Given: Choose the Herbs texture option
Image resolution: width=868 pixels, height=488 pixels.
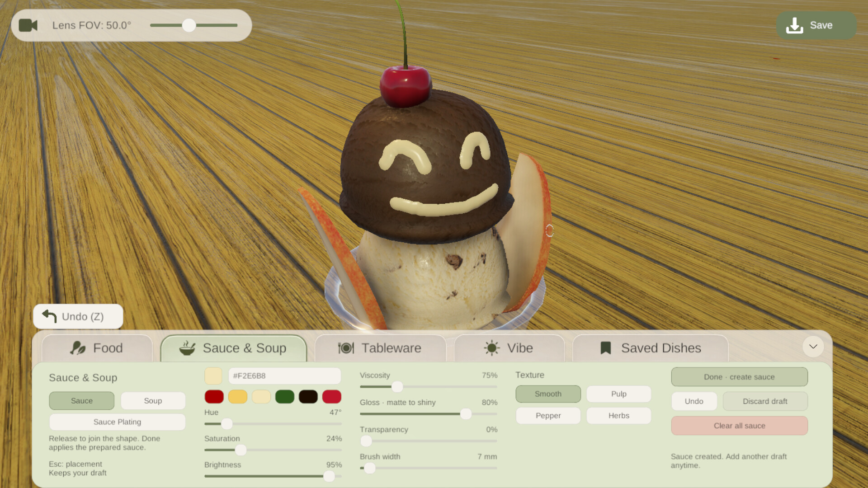Looking at the screenshot, I should 618,416.
